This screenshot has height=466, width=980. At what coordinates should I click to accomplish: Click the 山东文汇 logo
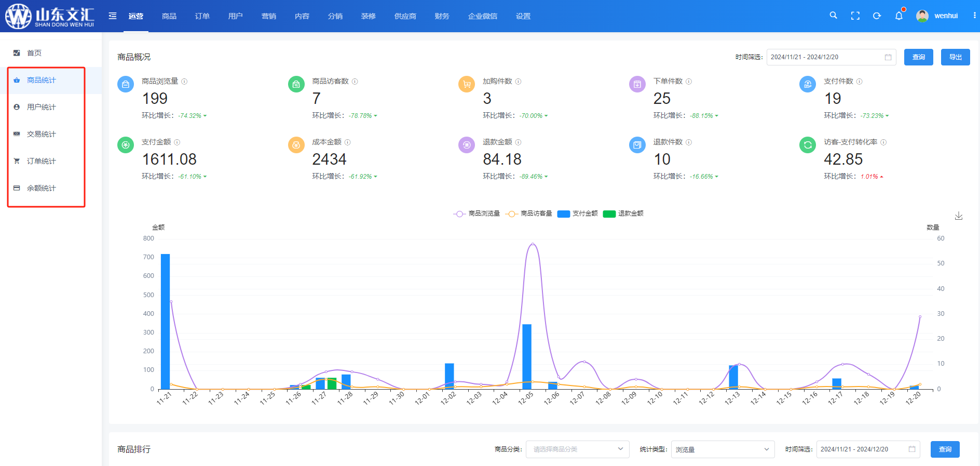50,16
